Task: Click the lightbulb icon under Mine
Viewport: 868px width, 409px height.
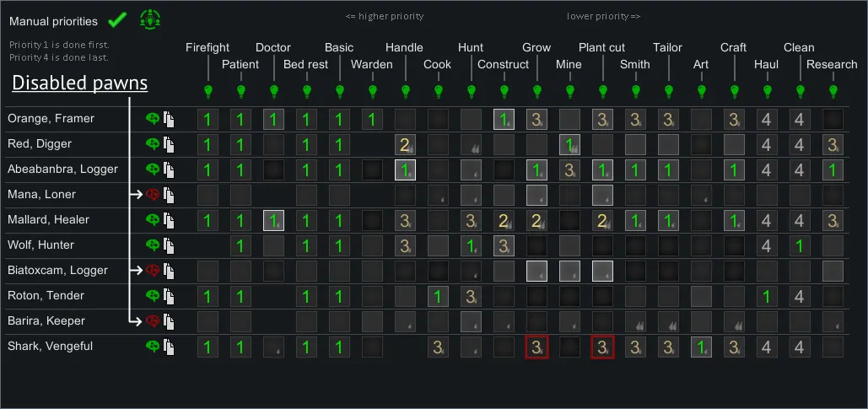Action: 569,90
